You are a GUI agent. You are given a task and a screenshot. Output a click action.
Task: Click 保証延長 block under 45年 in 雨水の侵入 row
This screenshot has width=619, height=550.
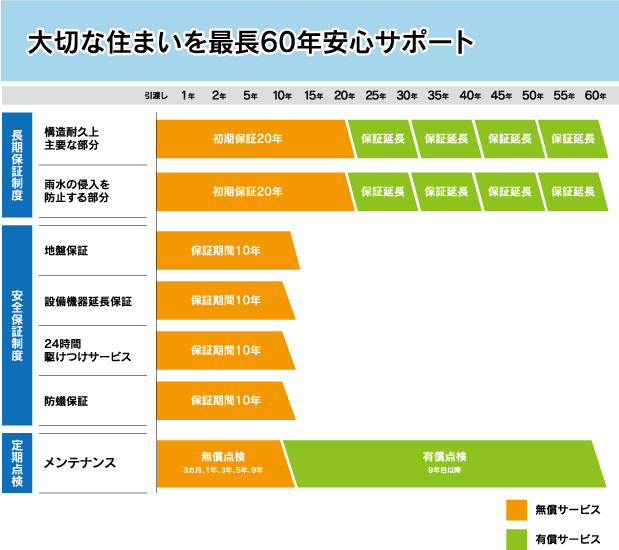(x=510, y=191)
